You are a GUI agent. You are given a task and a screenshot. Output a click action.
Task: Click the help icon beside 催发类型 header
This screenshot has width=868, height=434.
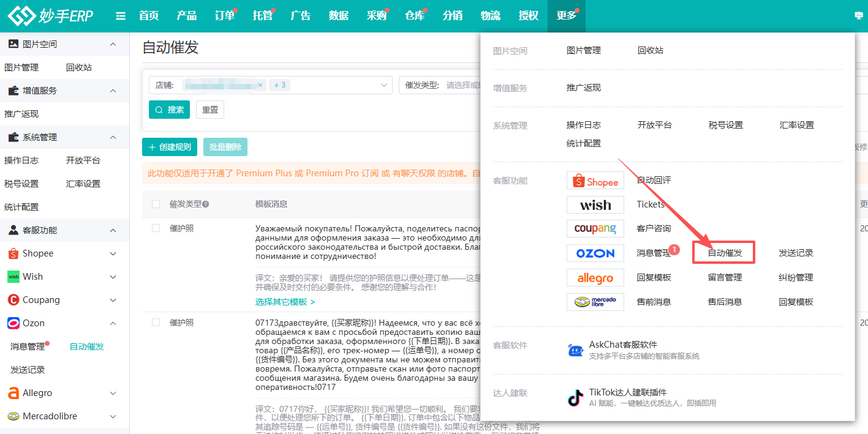[x=206, y=204]
